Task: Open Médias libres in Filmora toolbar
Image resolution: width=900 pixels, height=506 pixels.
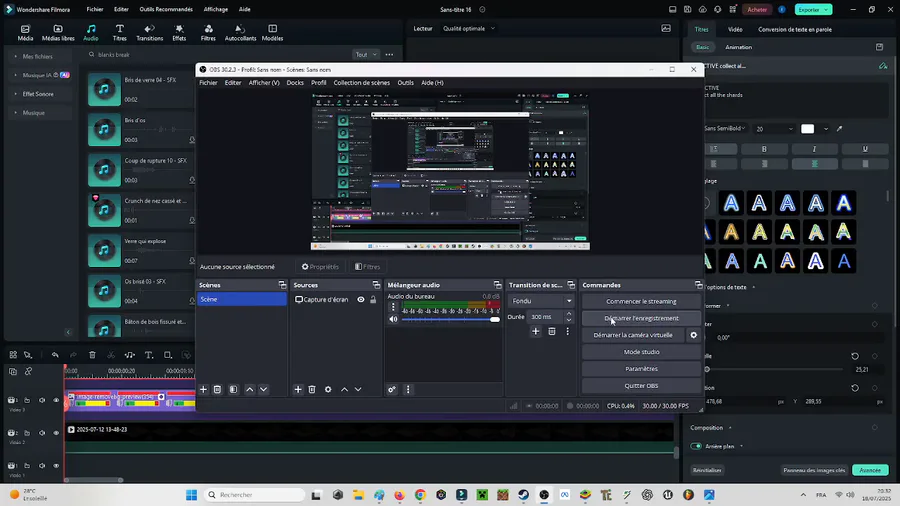Action: (58, 33)
